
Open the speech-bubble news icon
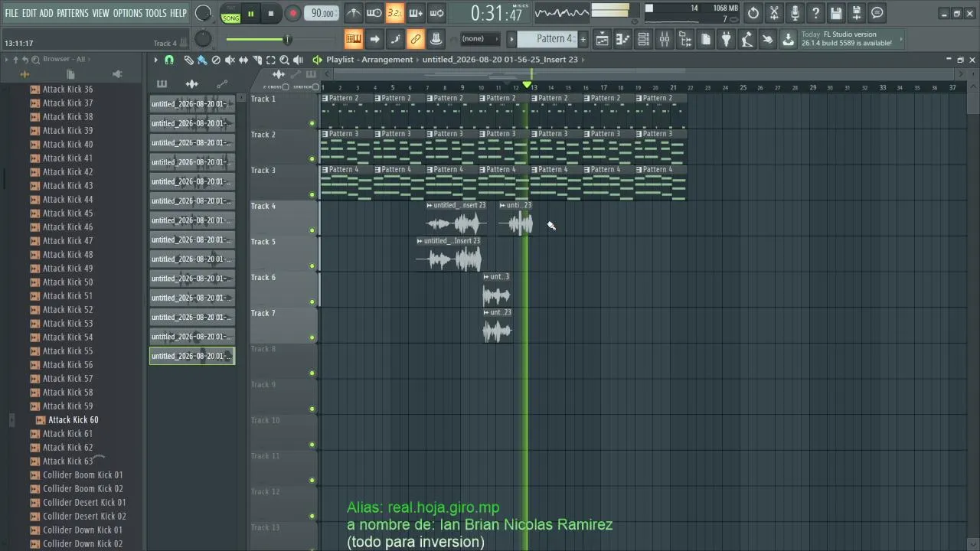[x=877, y=13]
